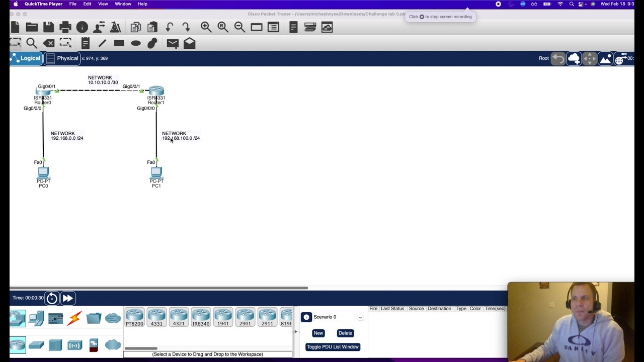Select the Connections lightning bolt category
Image resolution: width=644 pixels, height=362 pixels.
(x=74, y=318)
